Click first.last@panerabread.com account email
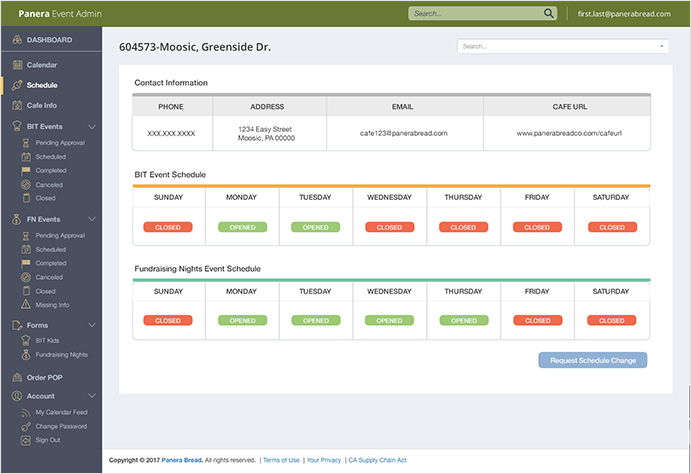 624,14
